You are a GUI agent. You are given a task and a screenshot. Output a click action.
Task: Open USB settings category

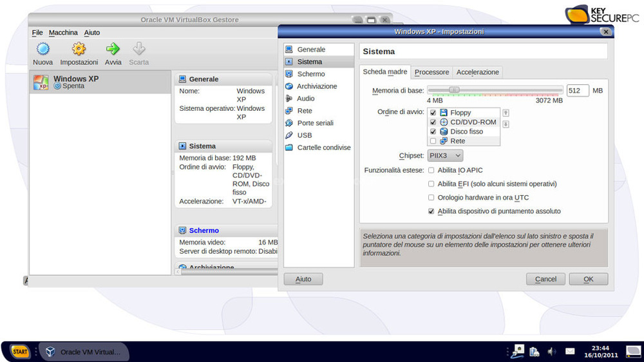click(319, 135)
